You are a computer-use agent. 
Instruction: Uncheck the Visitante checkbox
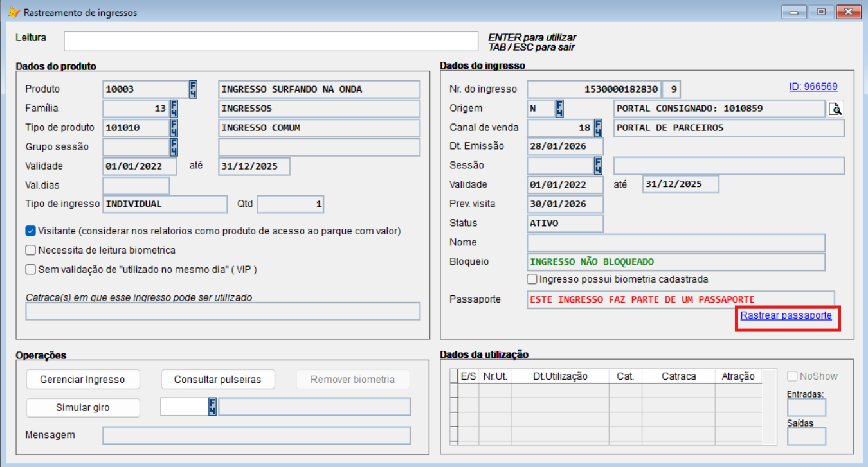pyautogui.click(x=30, y=231)
